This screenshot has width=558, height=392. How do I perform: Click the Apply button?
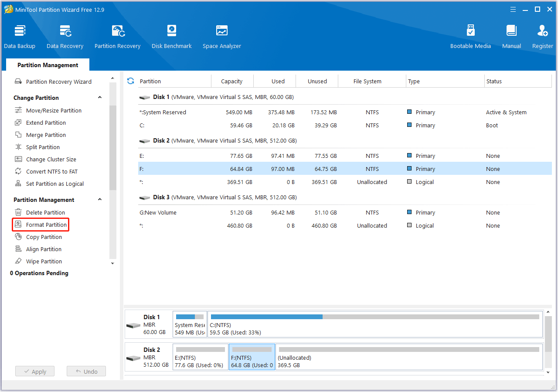35,372
